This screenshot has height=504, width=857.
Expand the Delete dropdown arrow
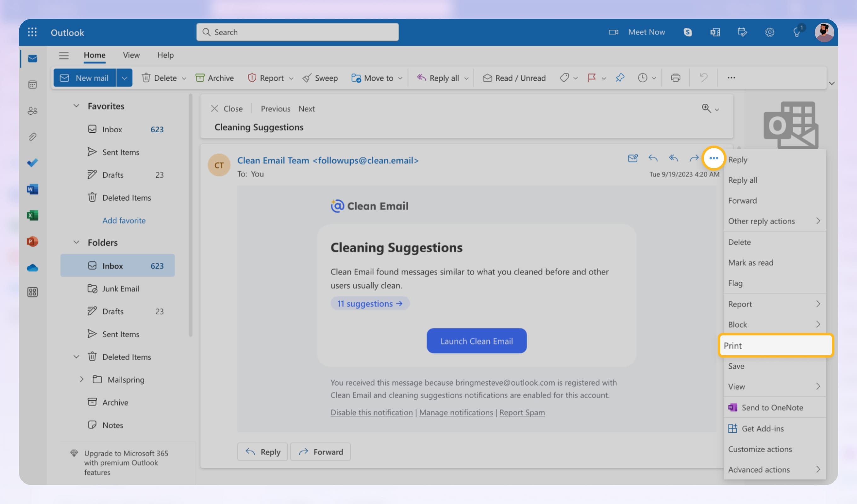point(184,78)
